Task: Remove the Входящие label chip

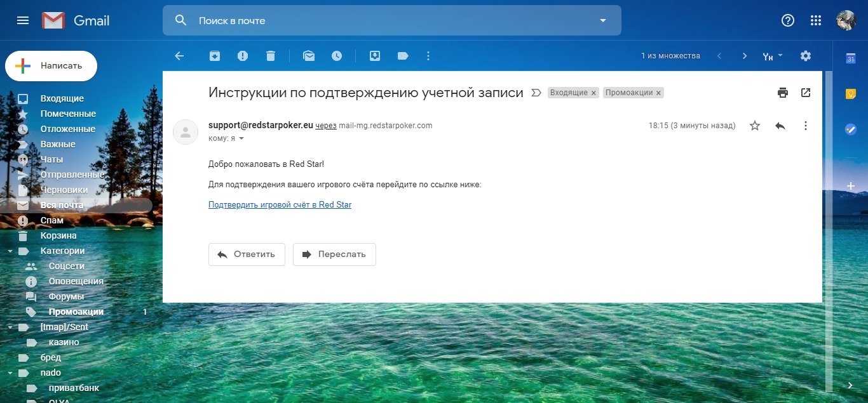Action: (x=593, y=93)
